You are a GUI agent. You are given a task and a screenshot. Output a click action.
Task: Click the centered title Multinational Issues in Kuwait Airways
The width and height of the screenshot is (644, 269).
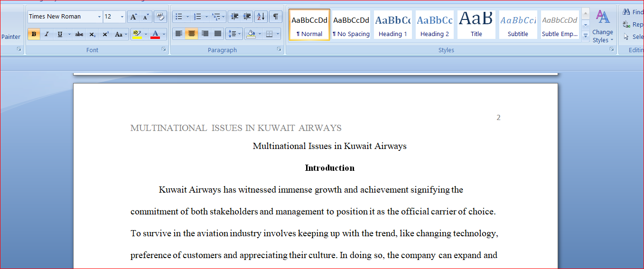[x=330, y=146]
